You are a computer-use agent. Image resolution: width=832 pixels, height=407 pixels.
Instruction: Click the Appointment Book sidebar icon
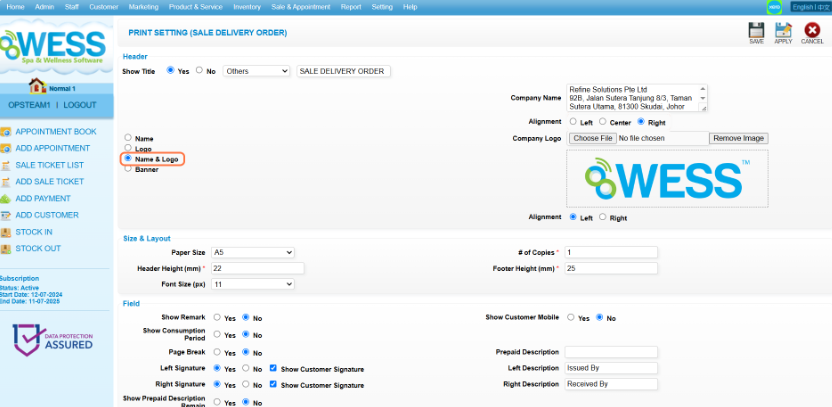coord(7,131)
